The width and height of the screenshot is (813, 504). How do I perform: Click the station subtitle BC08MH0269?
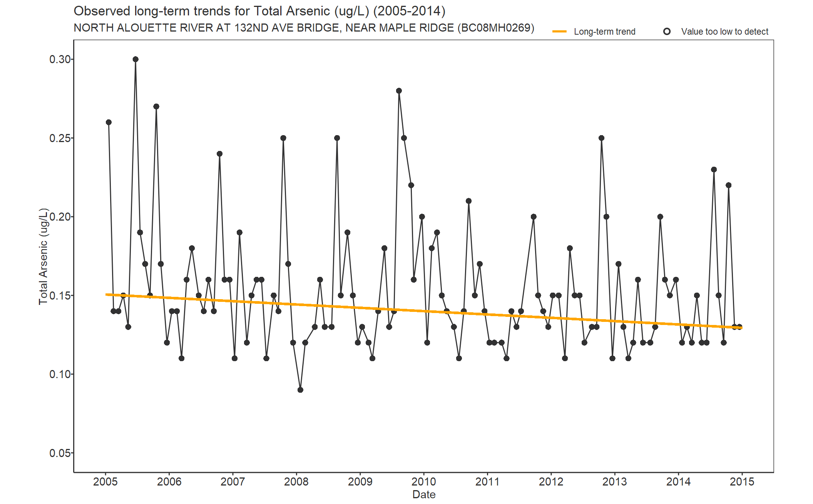(304, 28)
